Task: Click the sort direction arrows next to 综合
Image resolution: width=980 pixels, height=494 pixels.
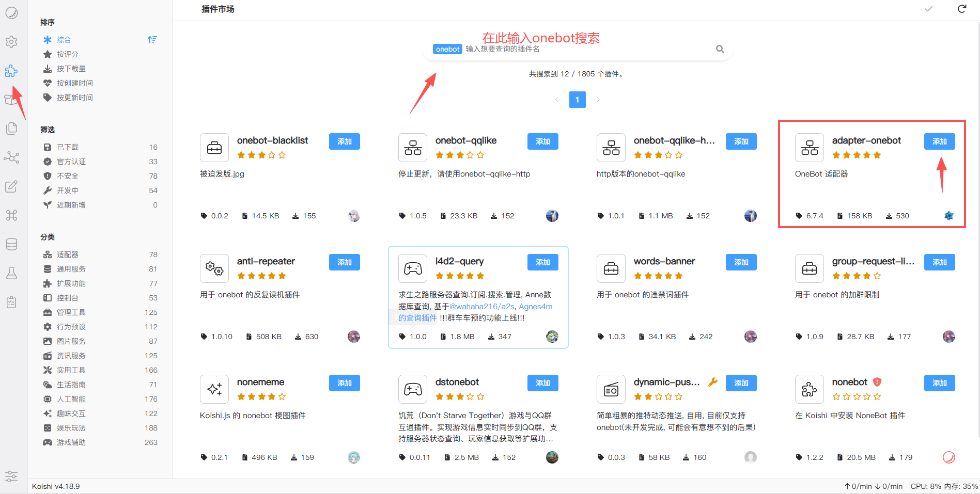Action: [152, 39]
